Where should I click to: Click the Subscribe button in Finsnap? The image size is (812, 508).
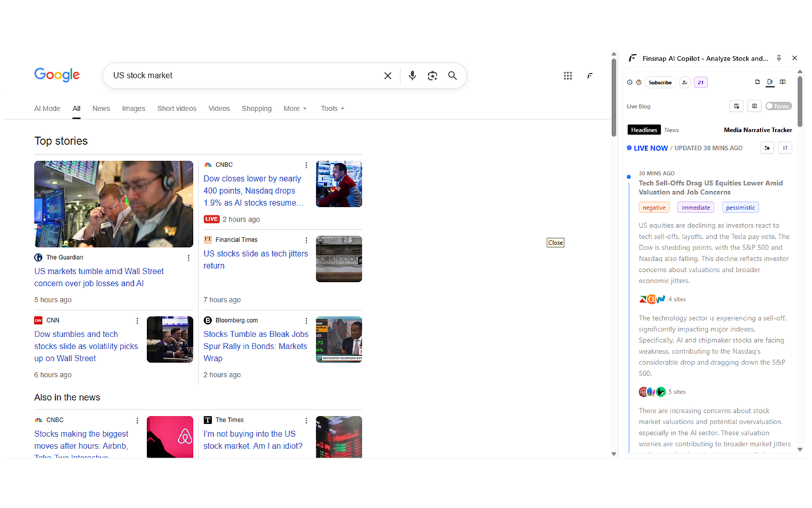point(660,83)
